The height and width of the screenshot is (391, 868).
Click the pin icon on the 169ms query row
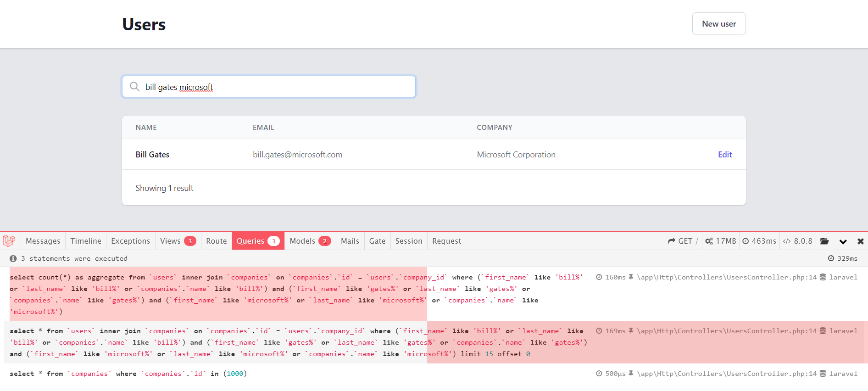631,331
